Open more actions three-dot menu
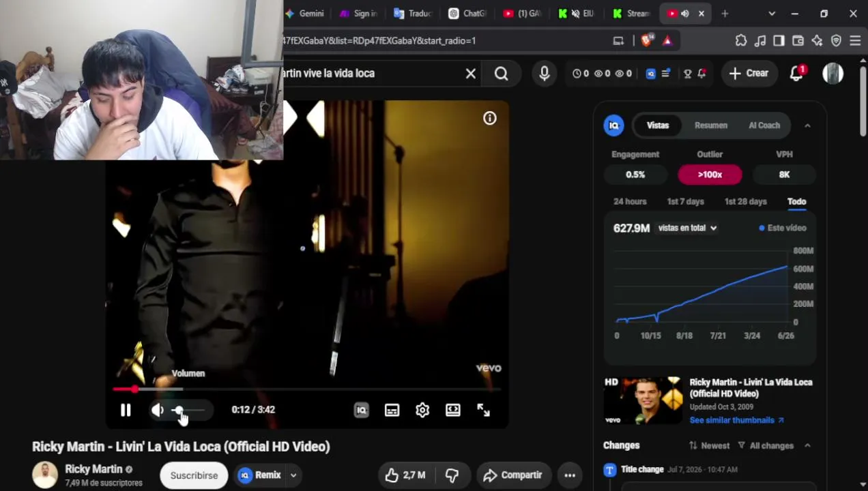Image resolution: width=868 pixels, height=491 pixels. tap(570, 475)
